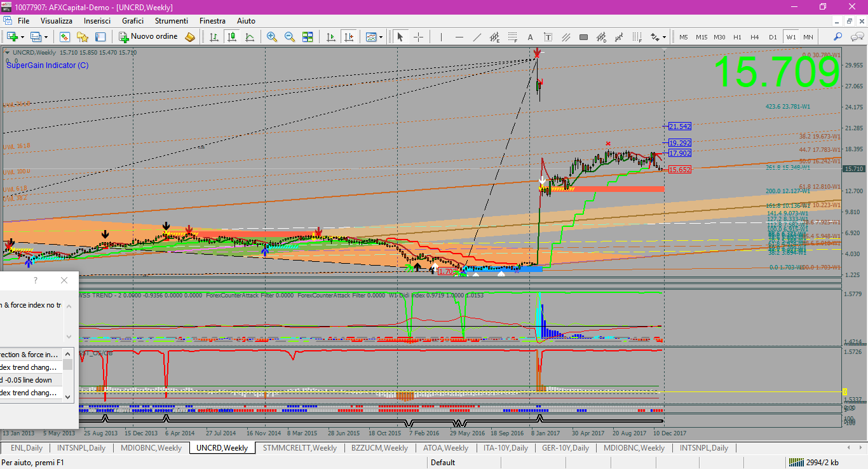Select '-0.05 line down' list row

pos(31,380)
